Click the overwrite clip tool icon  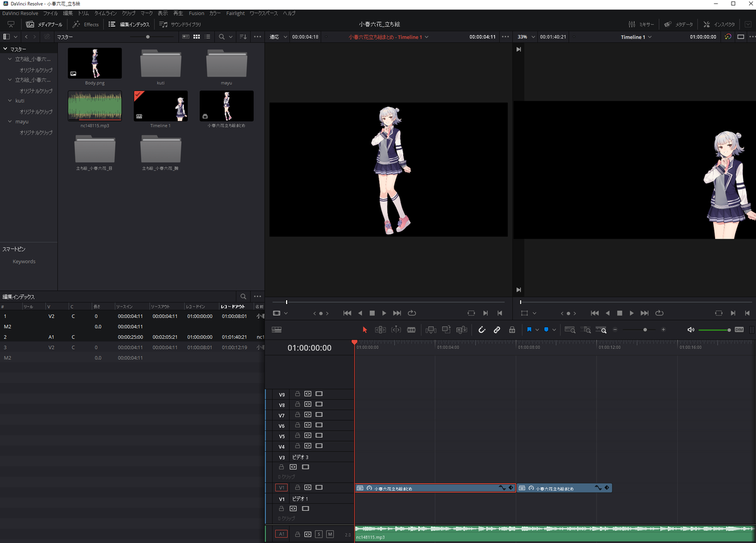(x=446, y=329)
